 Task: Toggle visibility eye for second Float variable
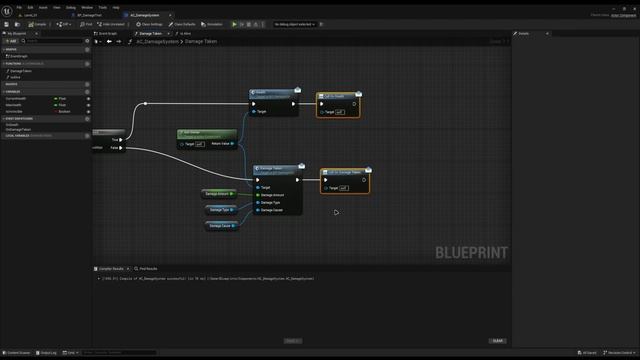point(88,105)
